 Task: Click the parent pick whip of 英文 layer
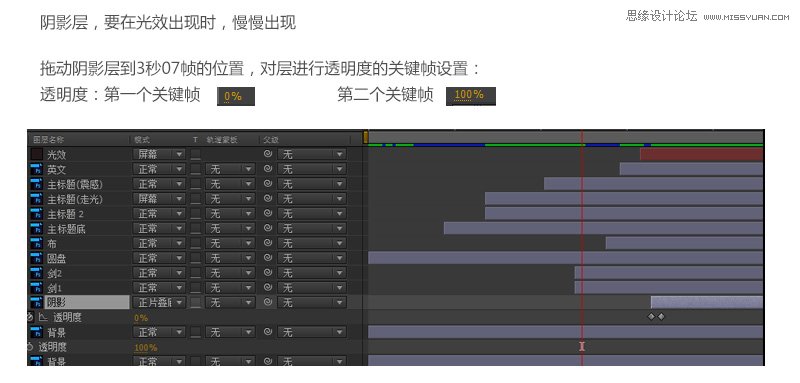point(268,169)
